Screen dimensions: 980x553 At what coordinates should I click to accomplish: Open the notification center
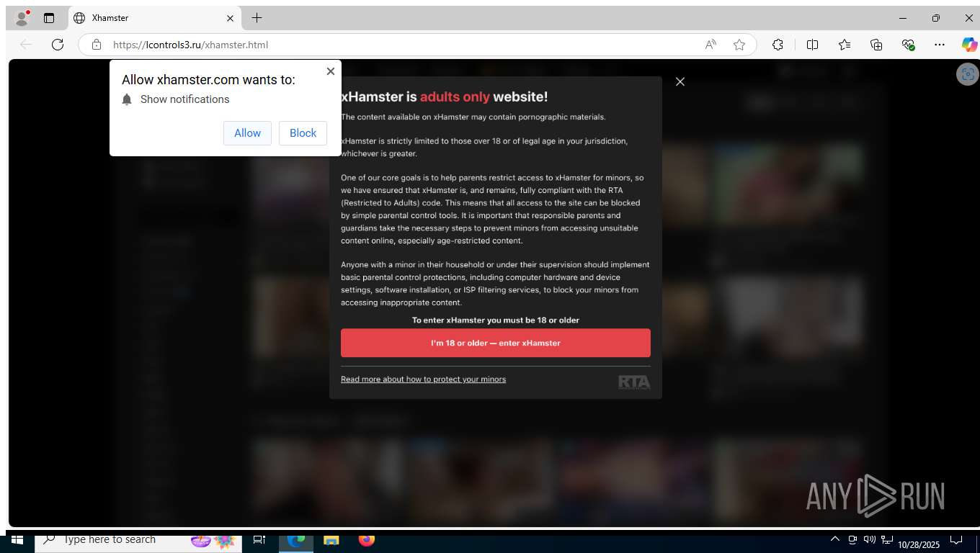(x=956, y=539)
